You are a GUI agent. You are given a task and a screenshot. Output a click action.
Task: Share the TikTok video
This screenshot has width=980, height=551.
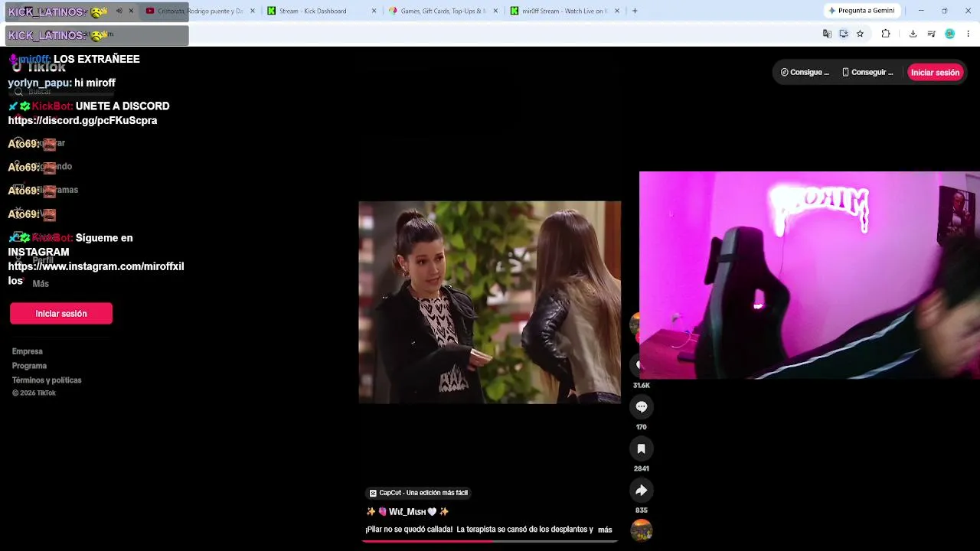tap(642, 490)
